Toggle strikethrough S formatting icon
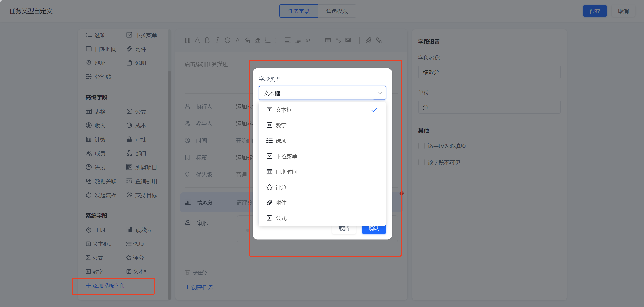 coord(227,40)
